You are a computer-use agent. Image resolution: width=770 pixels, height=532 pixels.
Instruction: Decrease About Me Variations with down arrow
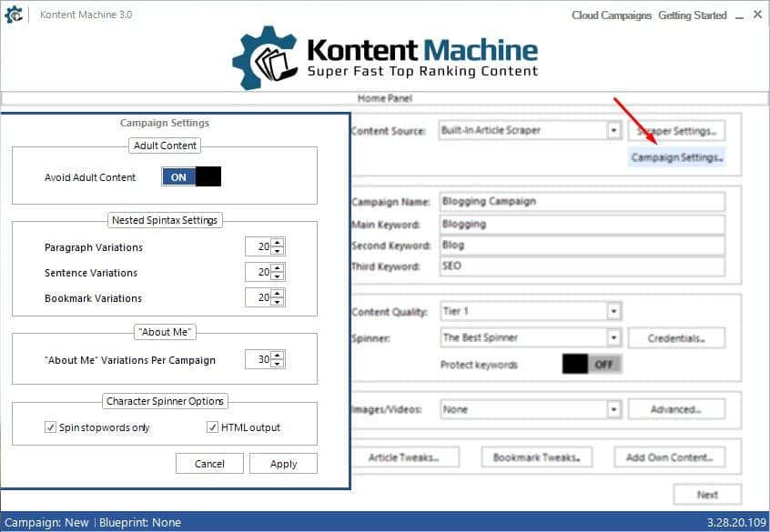278,364
